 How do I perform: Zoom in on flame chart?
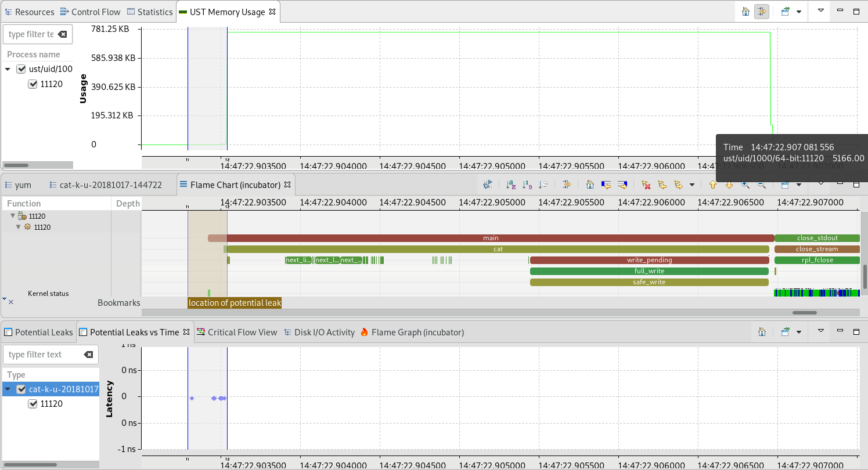[x=745, y=185]
